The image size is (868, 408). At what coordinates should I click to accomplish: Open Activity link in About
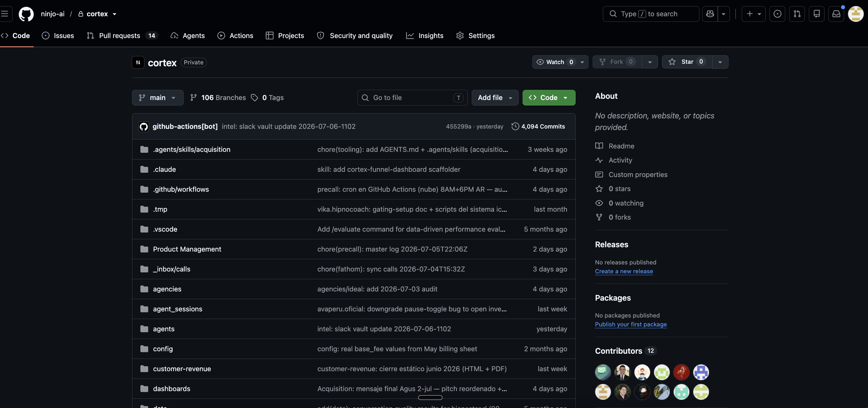point(614,160)
